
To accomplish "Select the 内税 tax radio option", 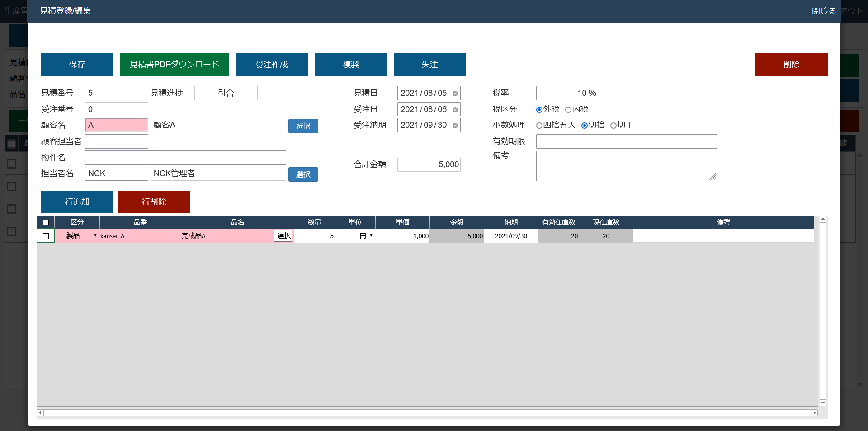I will [568, 110].
